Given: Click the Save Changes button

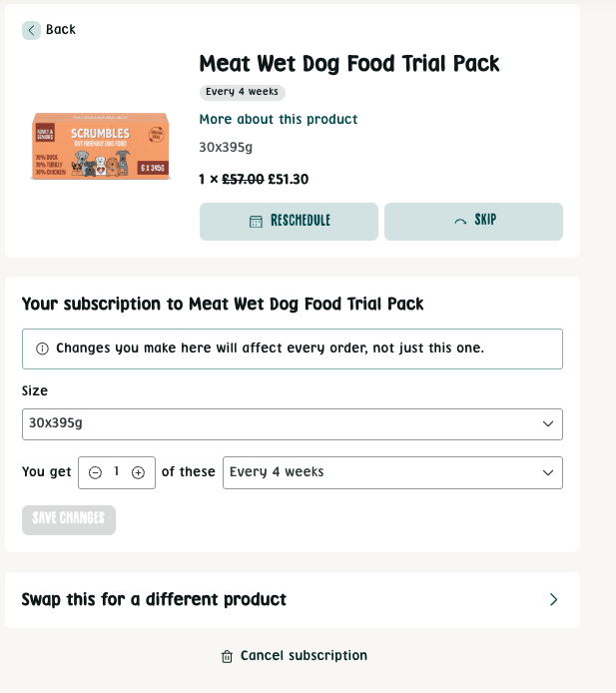Looking at the screenshot, I should 69,520.
